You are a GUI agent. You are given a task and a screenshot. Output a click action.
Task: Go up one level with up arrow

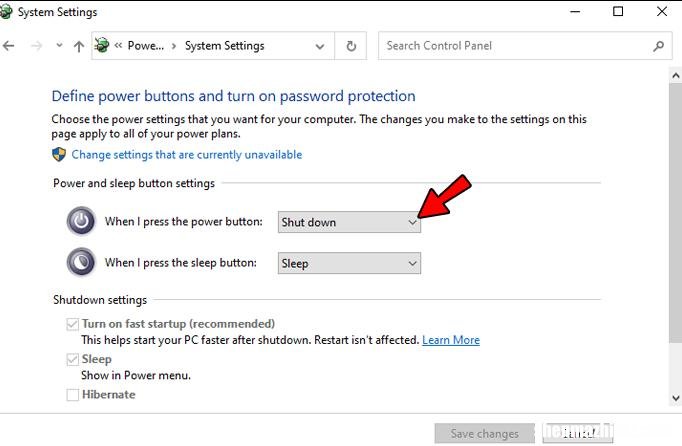click(79, 46)
